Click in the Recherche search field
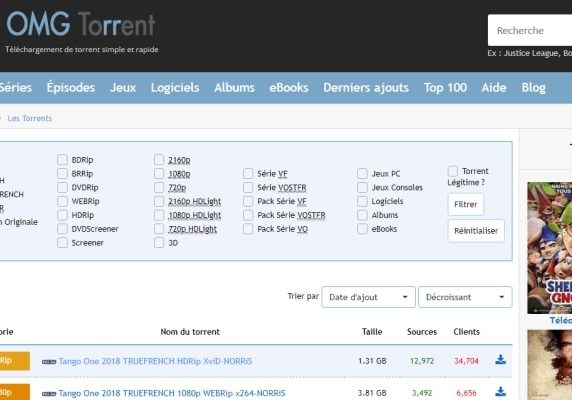The image size is (572, 400). point(530,30)
